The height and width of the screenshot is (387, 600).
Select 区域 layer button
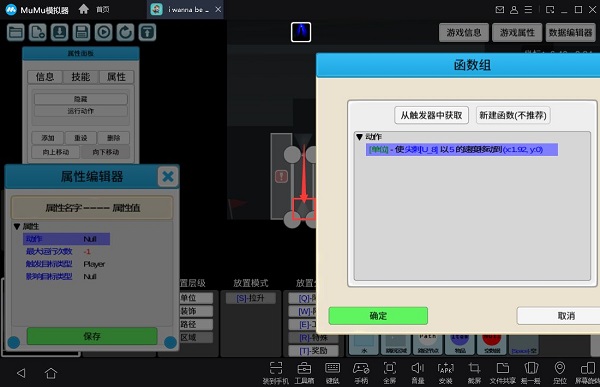tap(196, 337)
